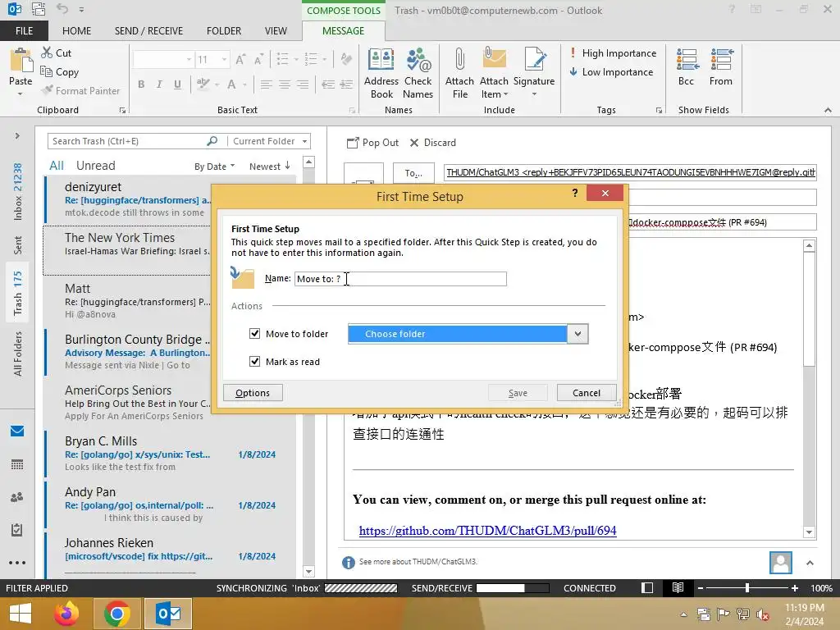Image resolution: width=840 pixels, height=630 pixels.
Task: Show the From field
Action: (721, 67)
